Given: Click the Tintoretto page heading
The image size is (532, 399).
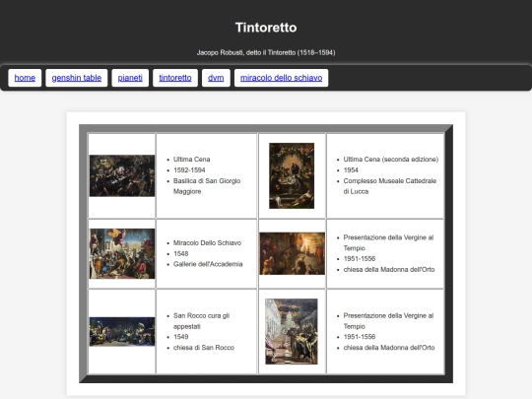Looking at the screenshot, I should tap(266, 28).
